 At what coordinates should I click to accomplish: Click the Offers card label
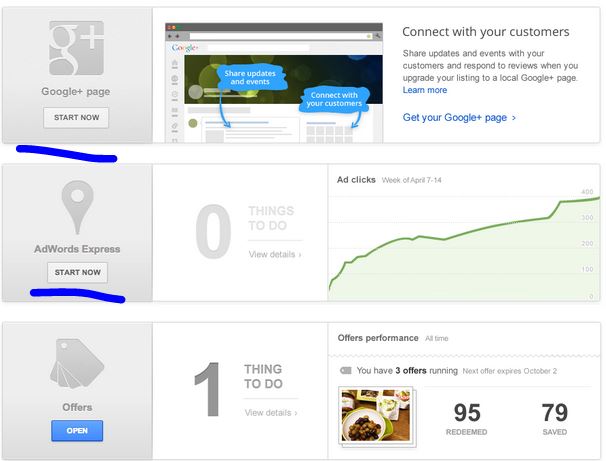click(x=77, y=407)
